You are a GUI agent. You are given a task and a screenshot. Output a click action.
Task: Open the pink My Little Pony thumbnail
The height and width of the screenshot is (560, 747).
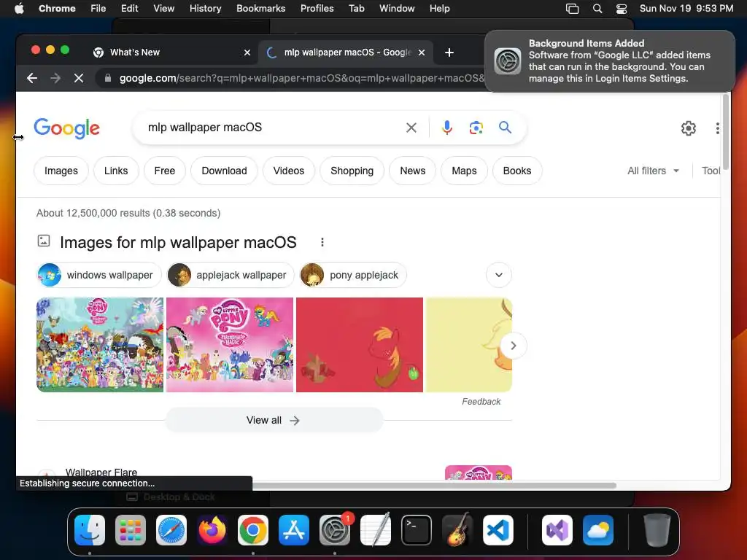[230, 345]
